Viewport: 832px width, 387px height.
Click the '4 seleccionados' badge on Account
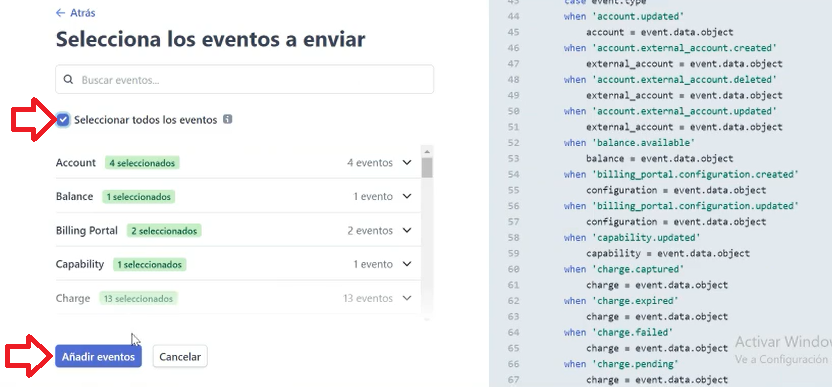[142, 163]
